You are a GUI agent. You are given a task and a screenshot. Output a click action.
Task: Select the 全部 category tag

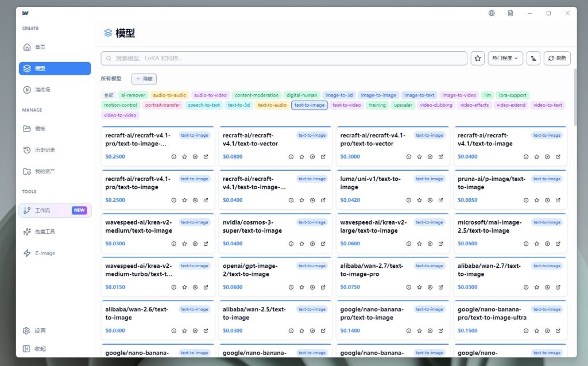[x=109, y=95]
